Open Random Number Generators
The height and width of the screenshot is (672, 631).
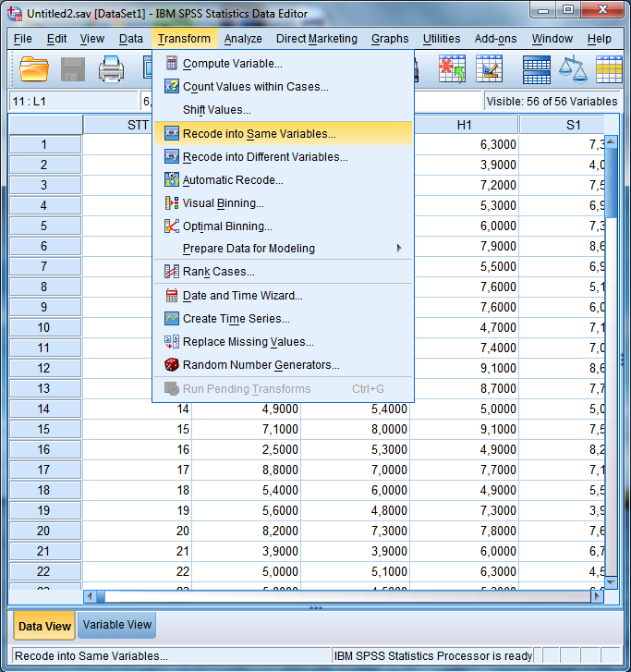coord(261,365)
